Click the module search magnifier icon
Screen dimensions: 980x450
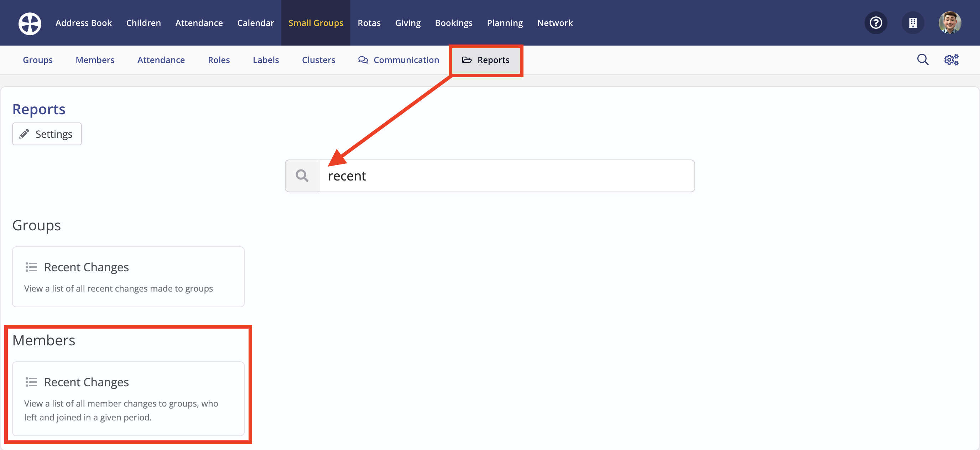pos(923,60)
